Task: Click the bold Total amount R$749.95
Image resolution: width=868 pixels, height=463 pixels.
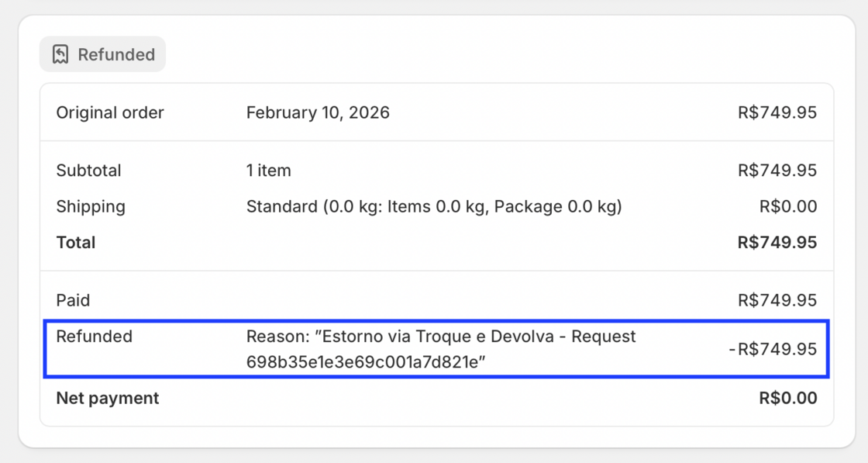Action: (x=777, y=242)
